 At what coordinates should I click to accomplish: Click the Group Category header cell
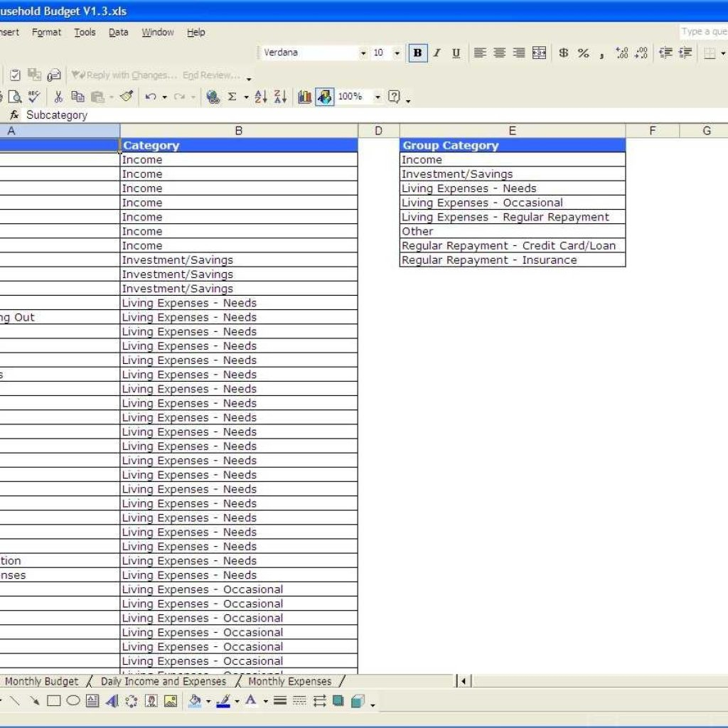512,146
